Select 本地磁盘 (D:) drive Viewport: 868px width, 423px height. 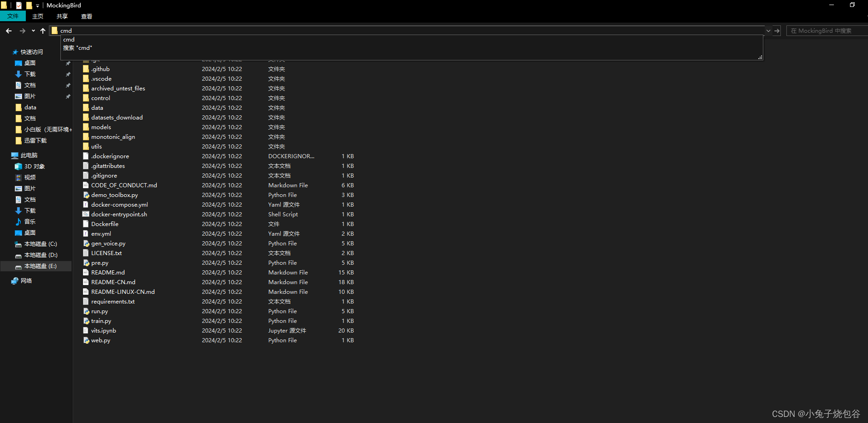[x=41, y=255]
